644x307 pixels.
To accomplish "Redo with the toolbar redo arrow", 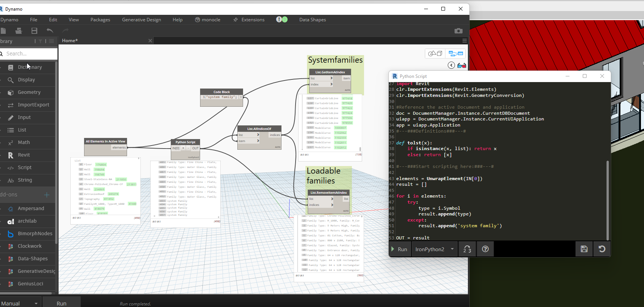I will [x=65, y=31].
